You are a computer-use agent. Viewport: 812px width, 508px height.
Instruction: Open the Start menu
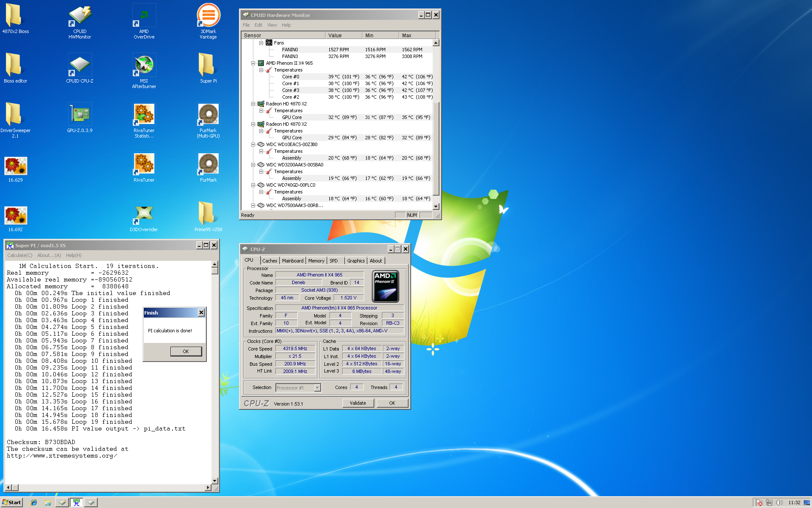click(x=11, y=502)
